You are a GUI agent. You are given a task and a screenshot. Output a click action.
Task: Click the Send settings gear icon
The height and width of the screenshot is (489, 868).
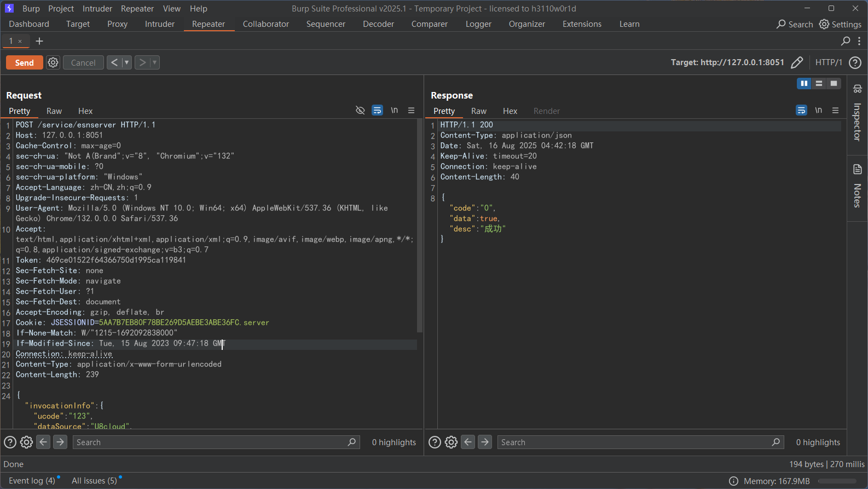(x=53, y=62)
